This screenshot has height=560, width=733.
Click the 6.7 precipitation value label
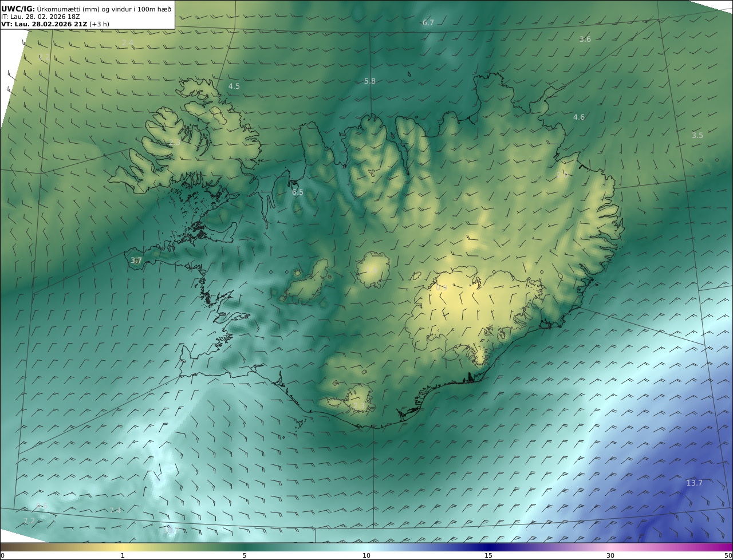428,23
